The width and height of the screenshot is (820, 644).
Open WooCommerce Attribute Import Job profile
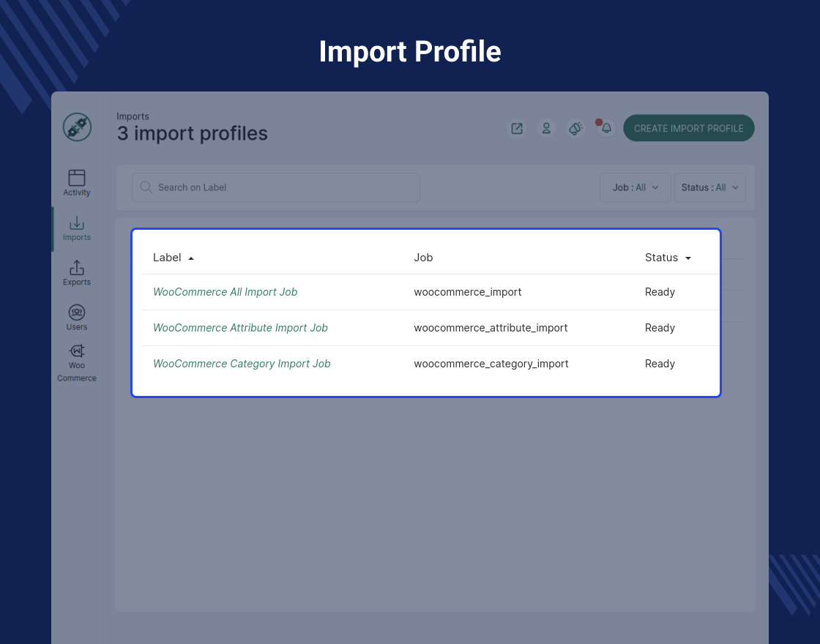pos(240,328)
